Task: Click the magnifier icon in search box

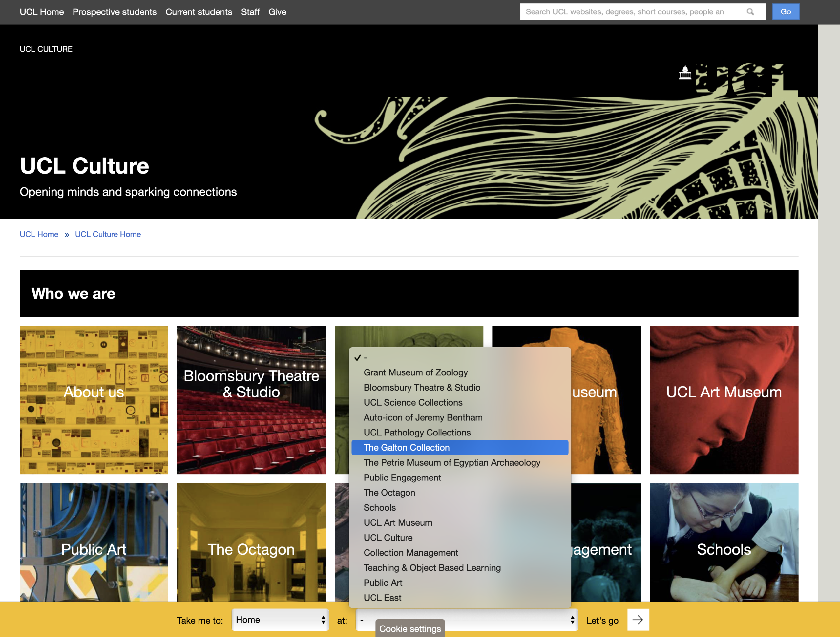Action: click(x=750, y=12)
